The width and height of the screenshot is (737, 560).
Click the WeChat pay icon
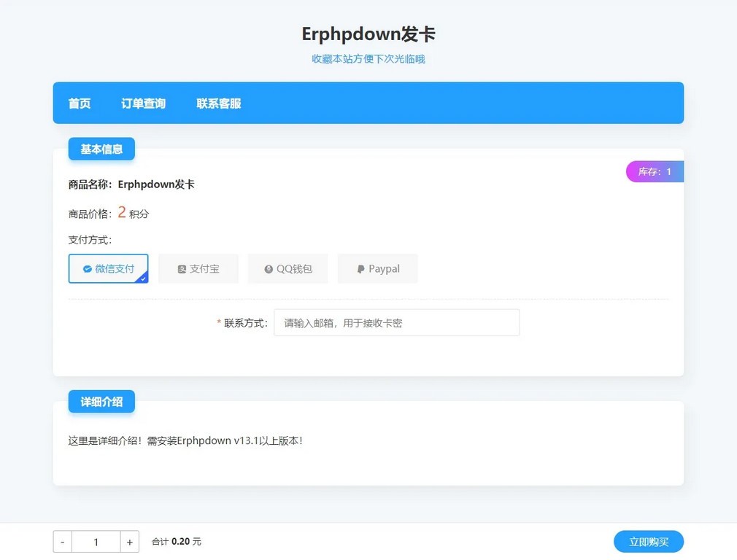pyautogui.click(x=88, y=269)
